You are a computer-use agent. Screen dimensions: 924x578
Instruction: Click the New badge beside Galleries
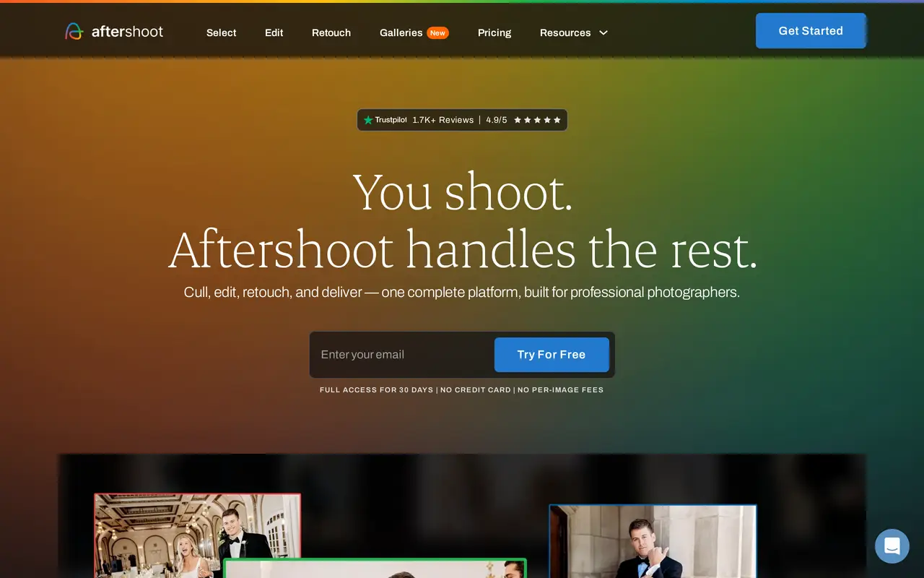tap(437, 33)
